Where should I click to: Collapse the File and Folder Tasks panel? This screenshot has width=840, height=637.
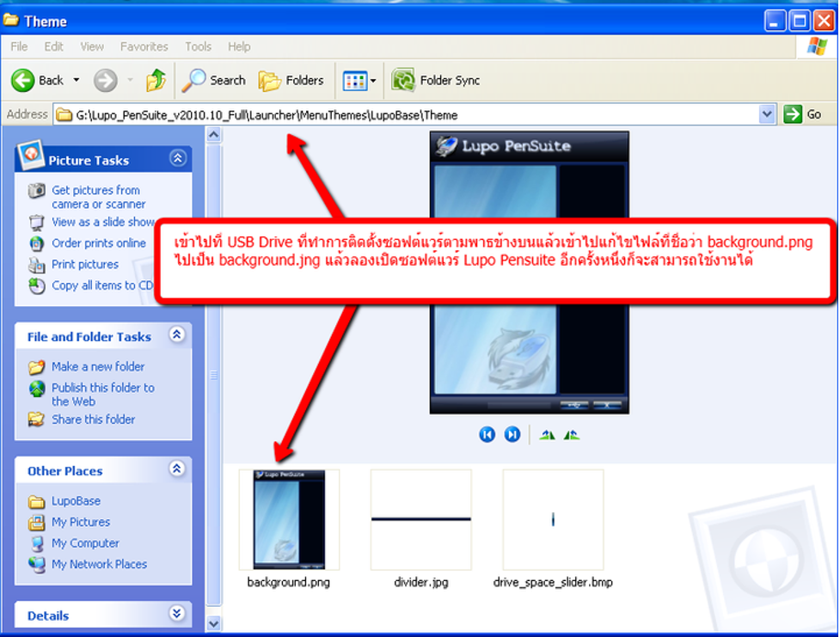(x=177, y=335)
